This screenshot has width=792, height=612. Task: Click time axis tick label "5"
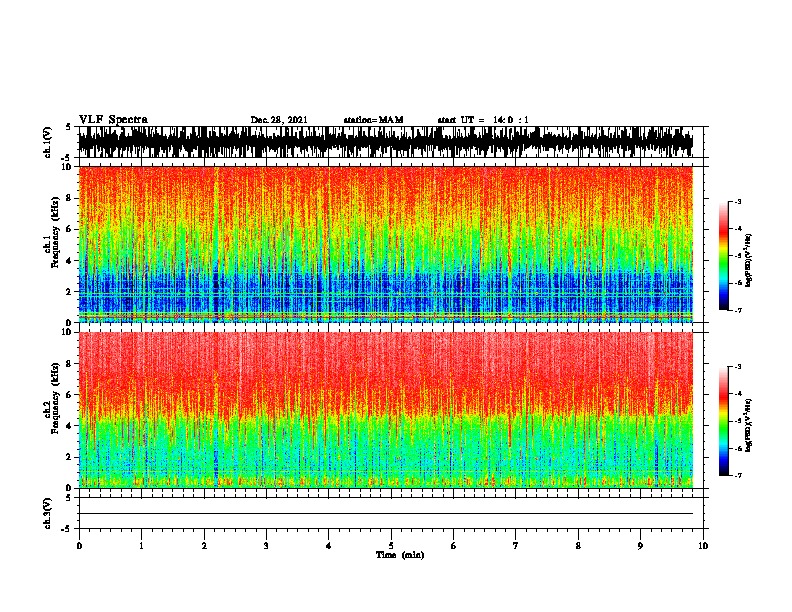pos(391,546)
